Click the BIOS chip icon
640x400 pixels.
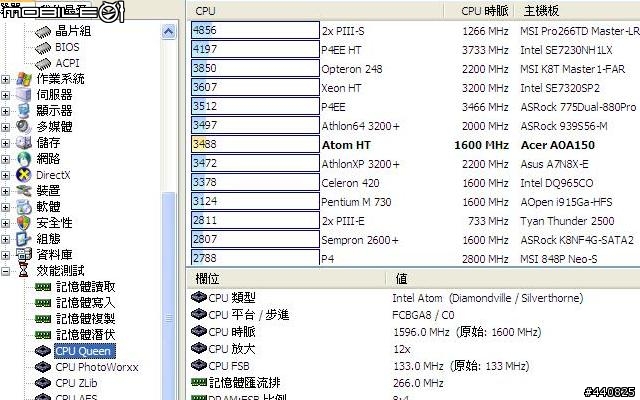coord(43,48)
